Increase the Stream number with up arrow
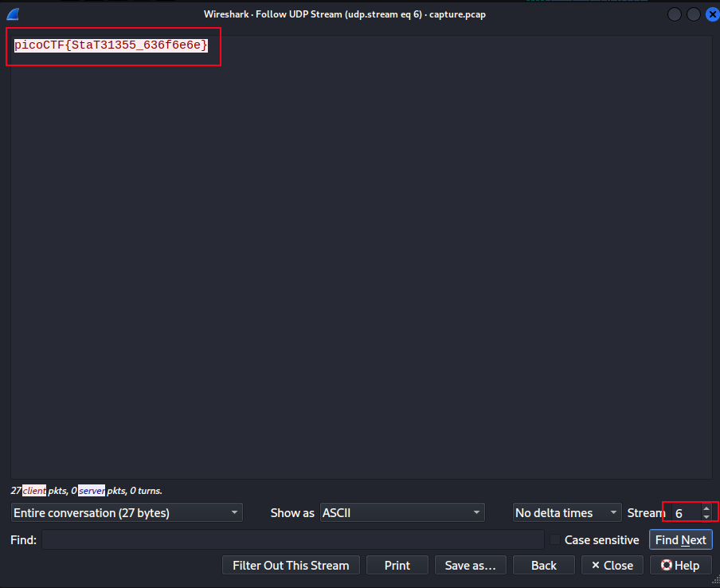The image size is (720, 588). (x=706, y=508)
